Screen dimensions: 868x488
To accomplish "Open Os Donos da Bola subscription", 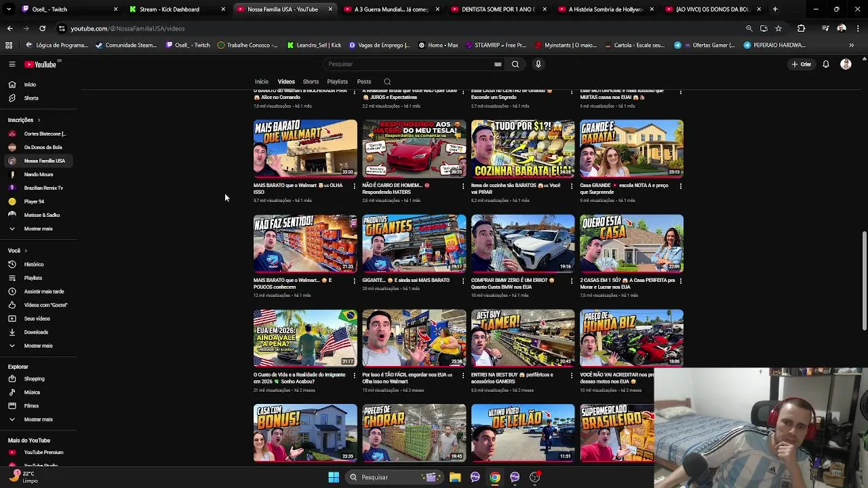I will [39, 147].
